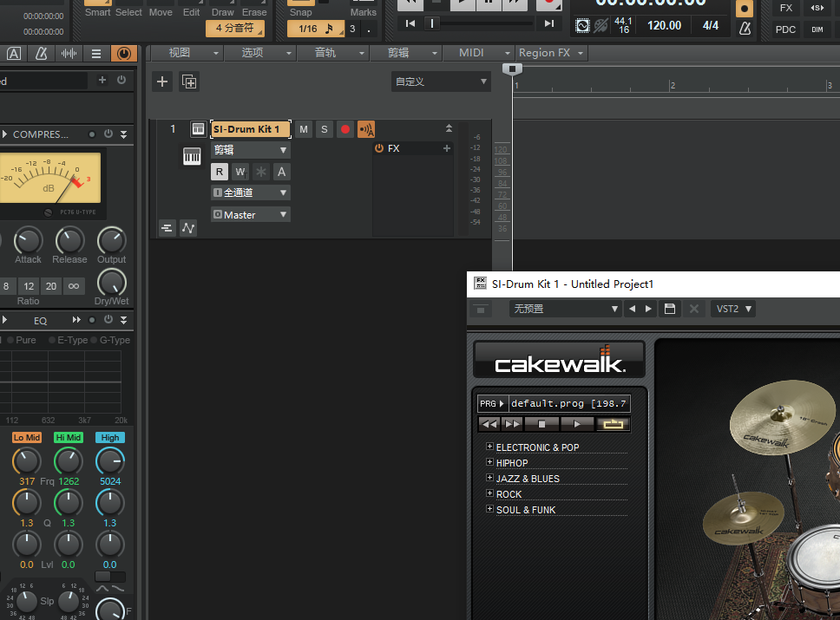This screenshot has width=840, height=620.
Task: Open the 全通道 input dropdown
Action: click(251, 193)
